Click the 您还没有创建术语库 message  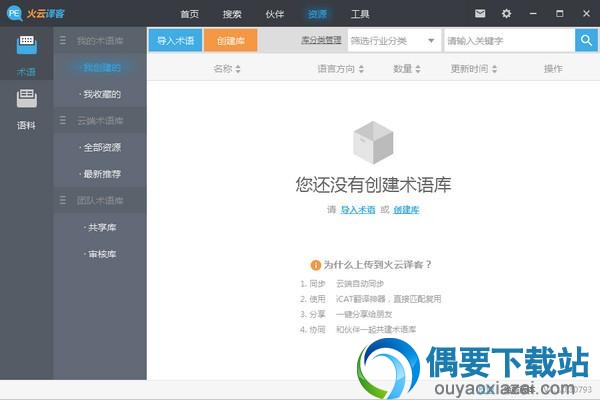click(373, 184)
